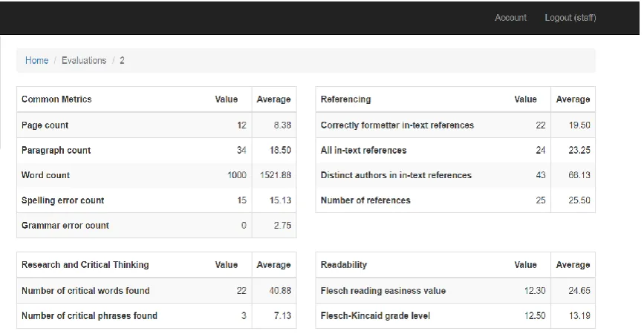Click critical phrases value 3
Screen dimensions: 644x334
pyautogui.click(x=244, y=315)
